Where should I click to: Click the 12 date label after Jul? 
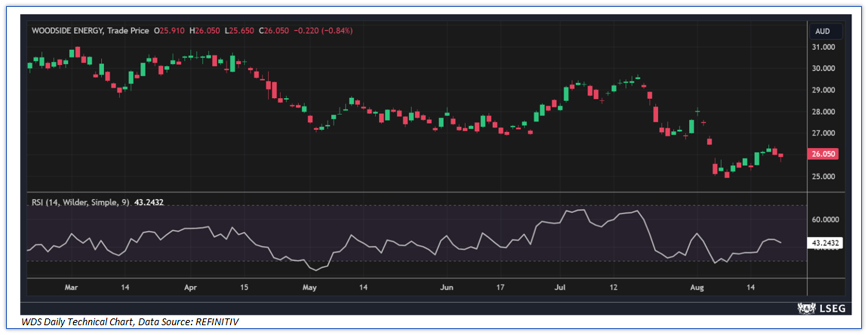[613, 287]
